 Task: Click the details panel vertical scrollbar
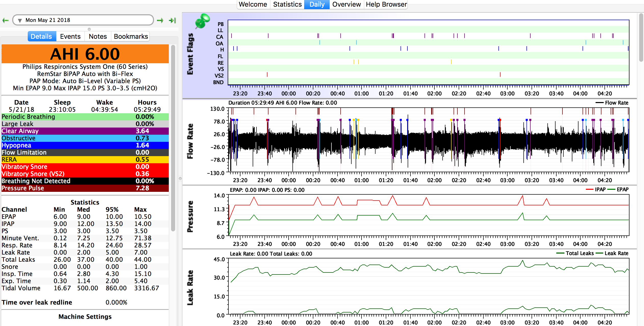click(x=173, y=138)
